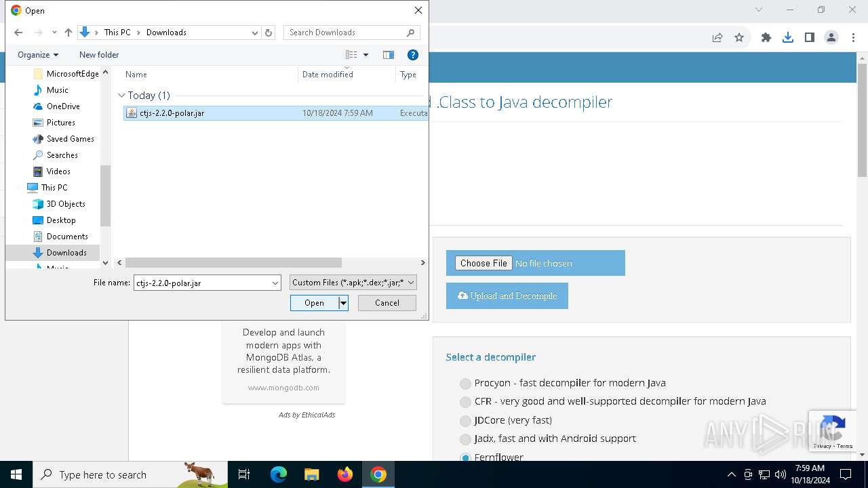This screenshot has width=868, height=488.
Task: Create a New folder
Action: [x=99, y=55]
